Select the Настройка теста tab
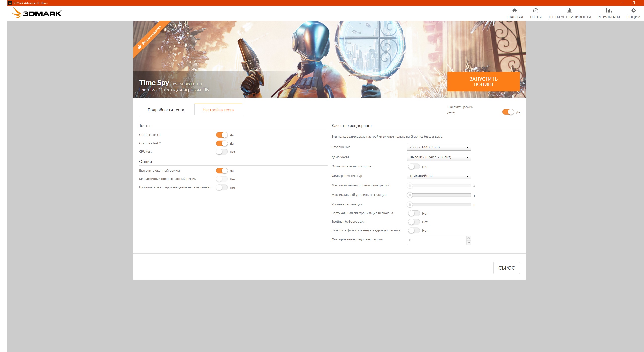The image size is (644, 352). pos(218,110)
